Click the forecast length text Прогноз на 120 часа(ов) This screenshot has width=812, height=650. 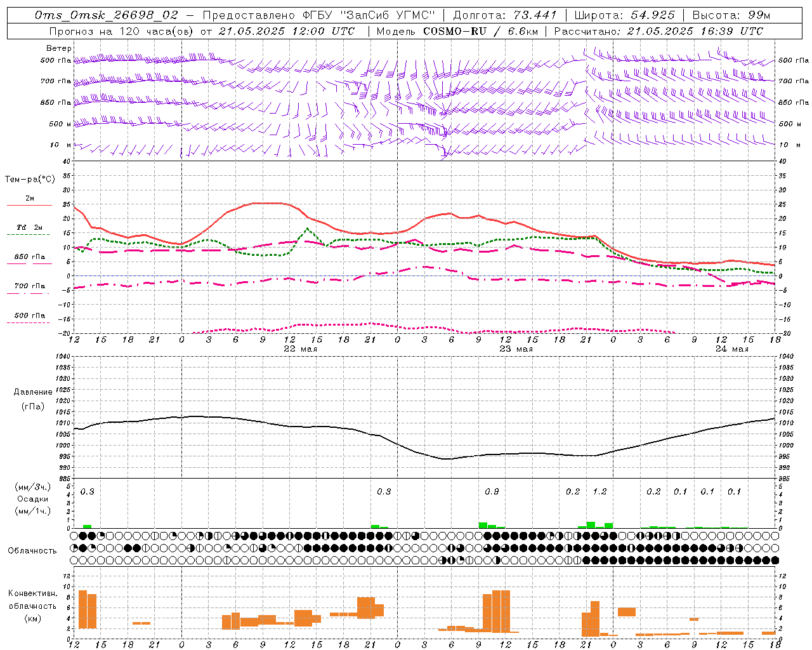pyautogui.click(x=122, y=31)
